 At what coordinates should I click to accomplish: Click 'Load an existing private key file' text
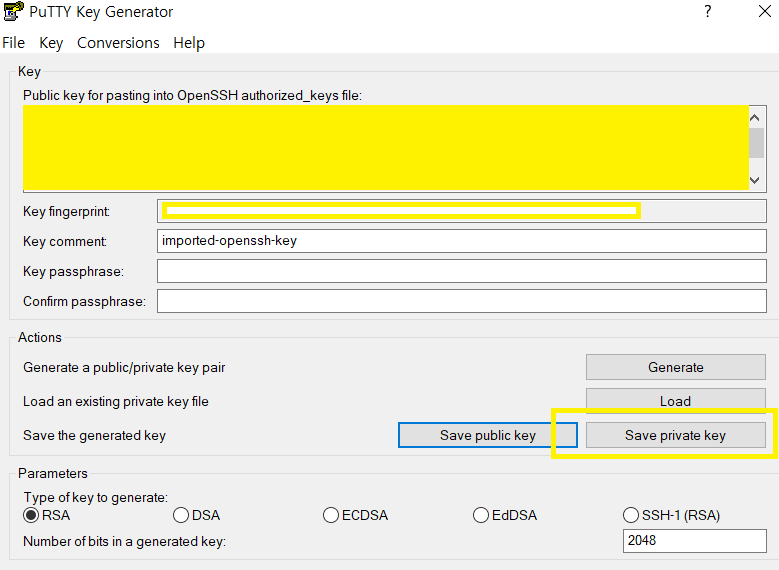pos(116,402)
